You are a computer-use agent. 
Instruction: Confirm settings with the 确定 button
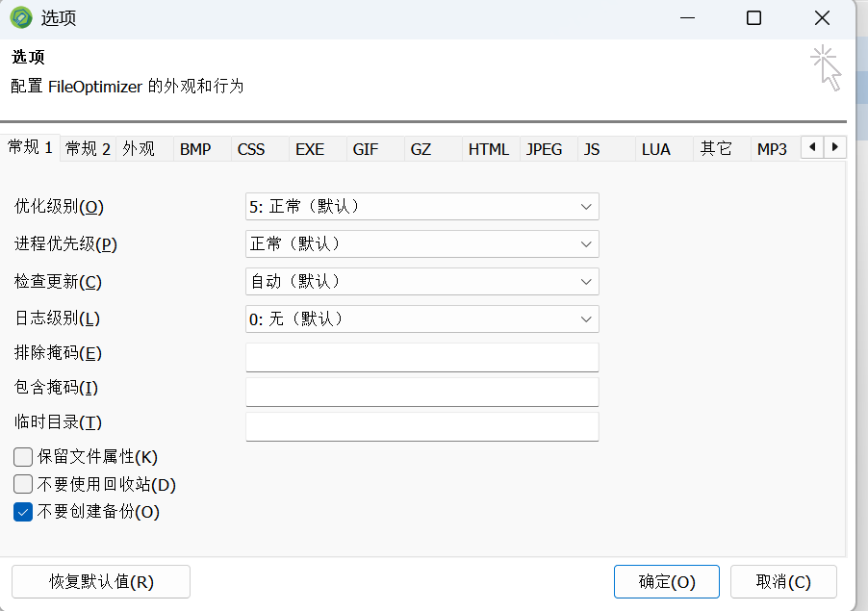666,581
